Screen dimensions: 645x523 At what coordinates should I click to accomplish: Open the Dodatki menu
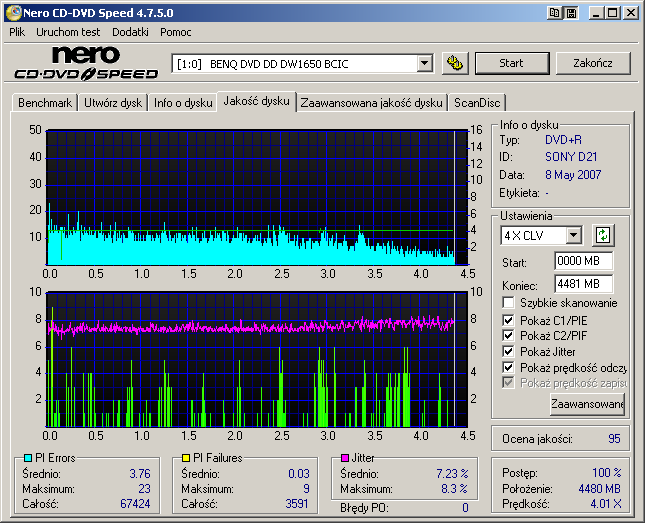click(130, 32)
